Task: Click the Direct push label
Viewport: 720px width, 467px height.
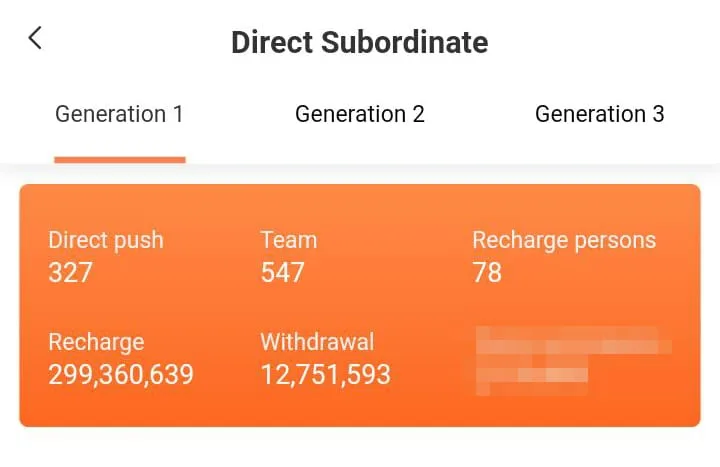Action: pos(106,240)
